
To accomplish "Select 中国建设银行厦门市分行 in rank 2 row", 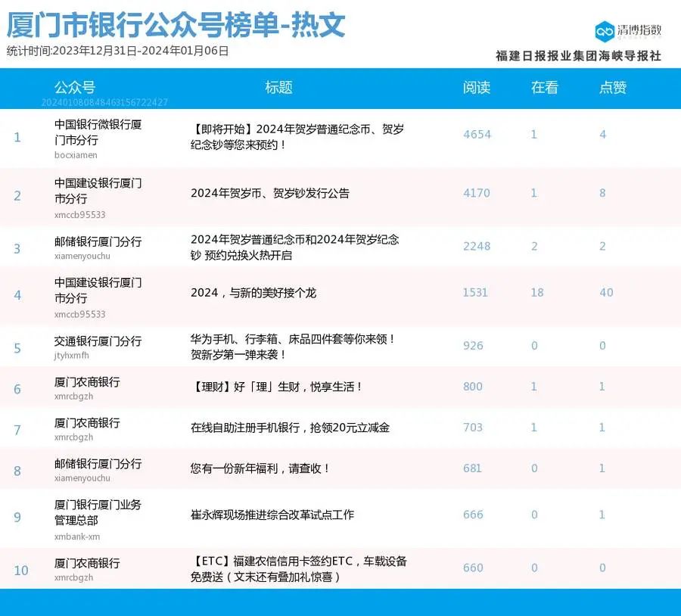I will [98, 191].
